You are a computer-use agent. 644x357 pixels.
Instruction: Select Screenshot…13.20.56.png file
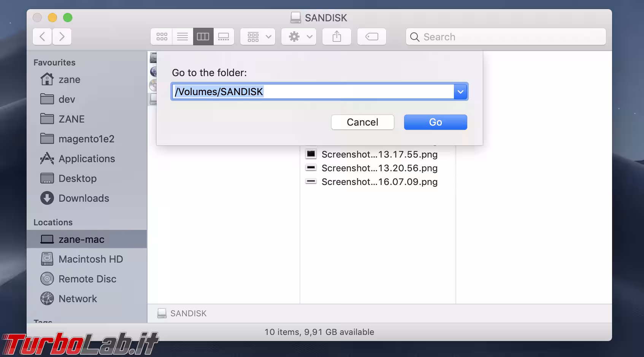[x=378, y=168]
